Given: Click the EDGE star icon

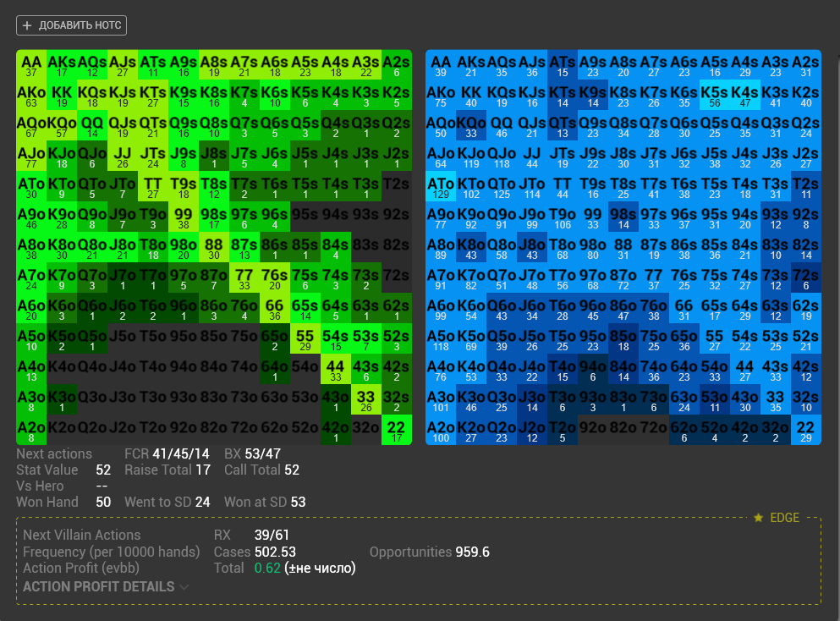Looking at the screenshot, I should 758,518.
